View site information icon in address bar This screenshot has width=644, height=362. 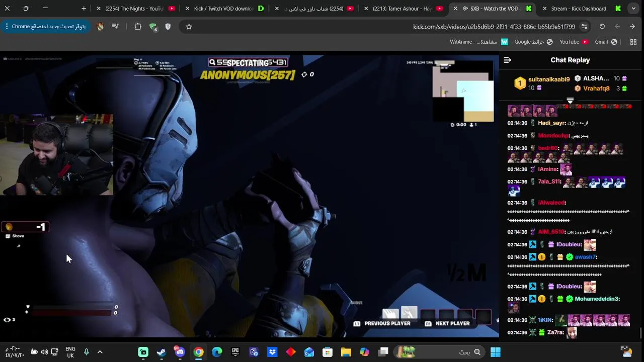[x=584, y=27]
